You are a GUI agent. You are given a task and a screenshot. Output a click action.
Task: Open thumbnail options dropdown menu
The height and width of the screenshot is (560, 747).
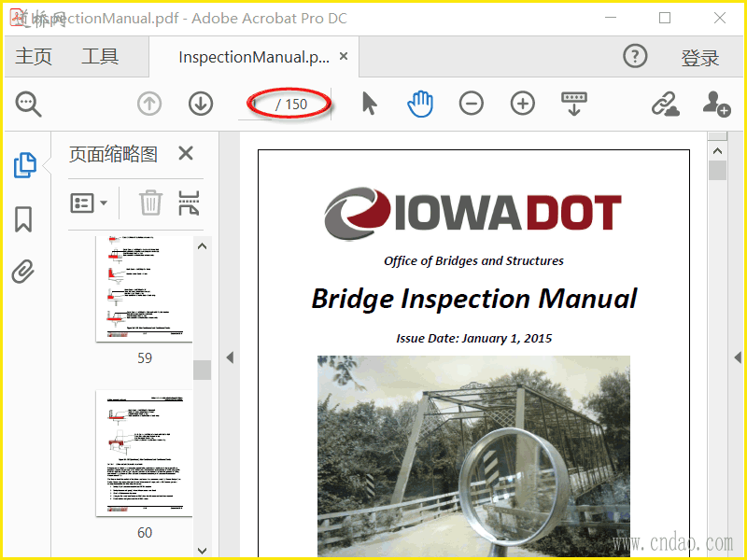[89, 203]
